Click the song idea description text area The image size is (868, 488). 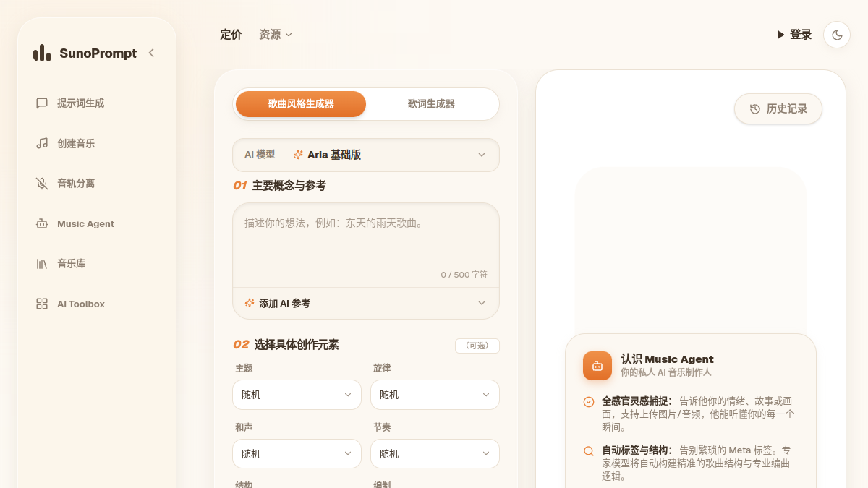tap(366, 245)
